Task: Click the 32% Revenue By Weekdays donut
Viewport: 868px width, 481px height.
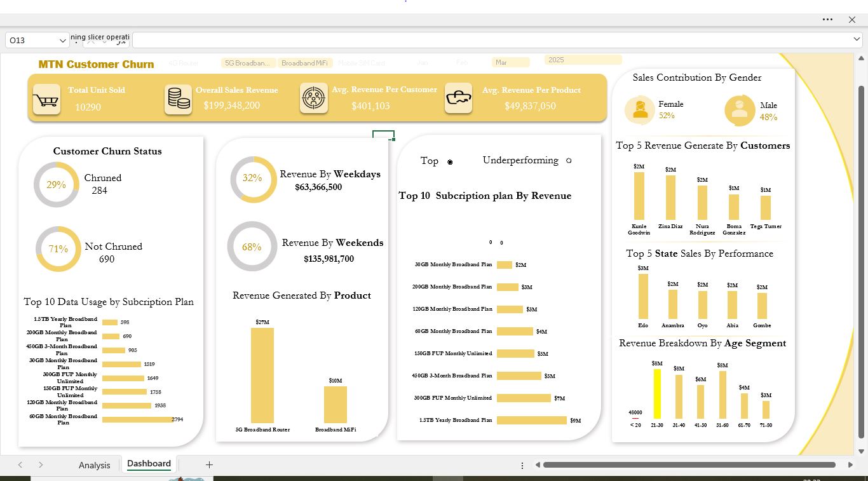Action: click(253, 179)
